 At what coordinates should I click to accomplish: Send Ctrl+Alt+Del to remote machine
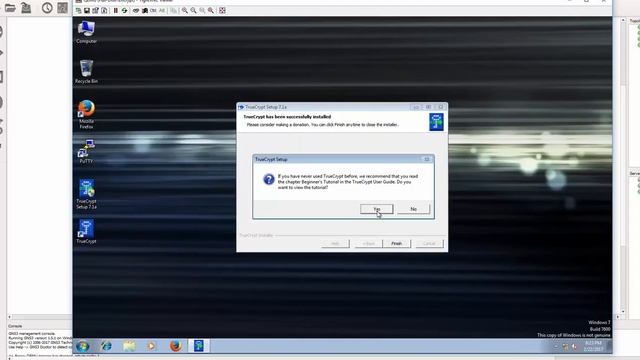click(136, 11)
